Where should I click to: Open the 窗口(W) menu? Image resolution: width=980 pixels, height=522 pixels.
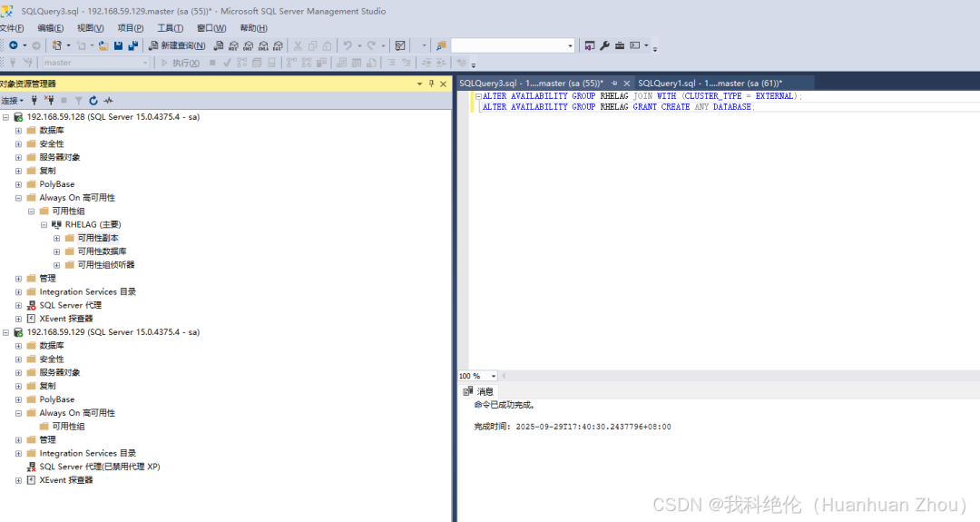point(211,28)
